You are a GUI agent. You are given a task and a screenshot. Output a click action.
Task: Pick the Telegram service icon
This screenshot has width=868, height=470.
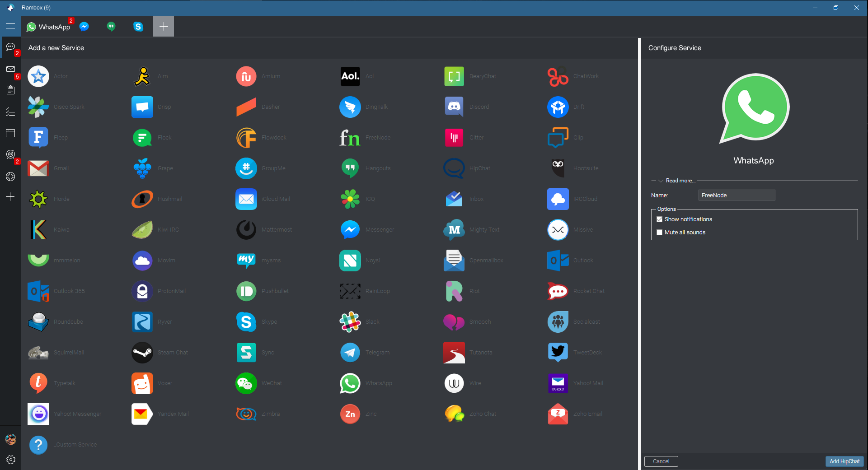coord(350,353)
